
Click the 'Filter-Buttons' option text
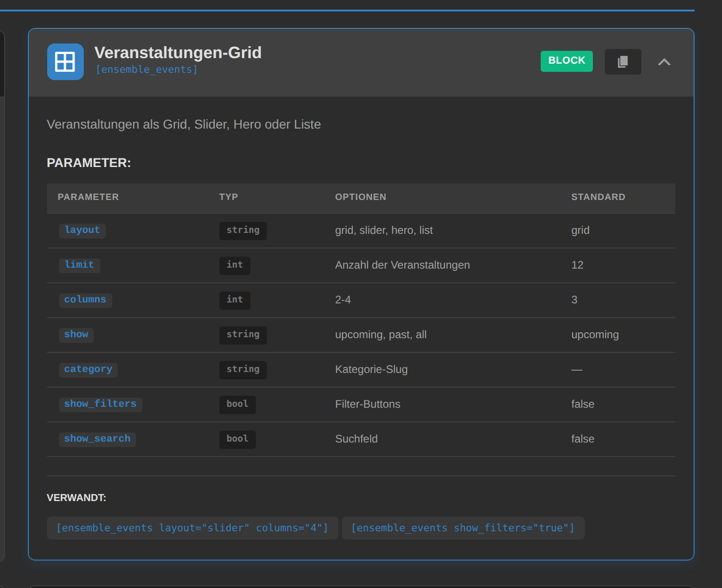tap(368, 404)
